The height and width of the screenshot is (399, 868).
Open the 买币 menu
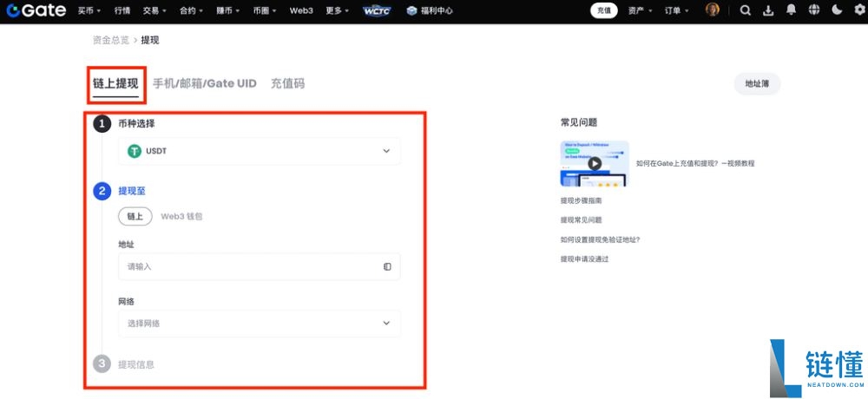pyautogui.click(x=89, y=10)
